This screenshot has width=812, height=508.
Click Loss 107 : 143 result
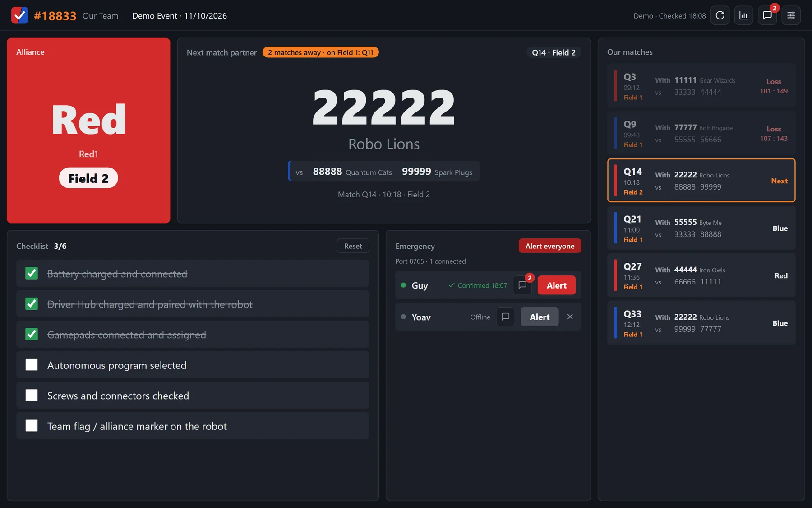[774, 134]
